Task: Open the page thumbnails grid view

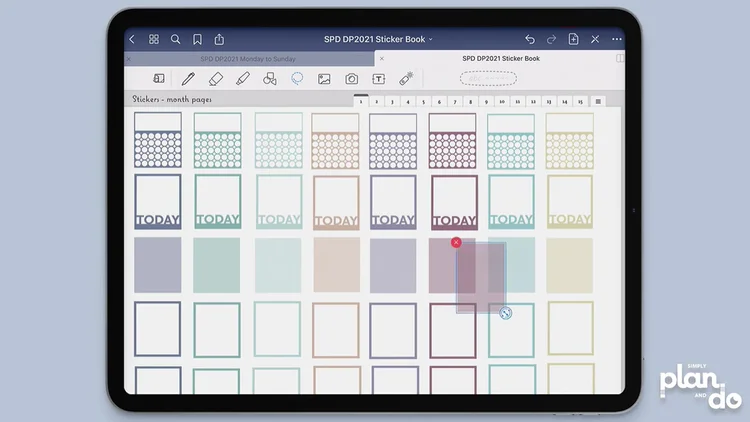Action: pyautogui.click(x=154, y=39)
